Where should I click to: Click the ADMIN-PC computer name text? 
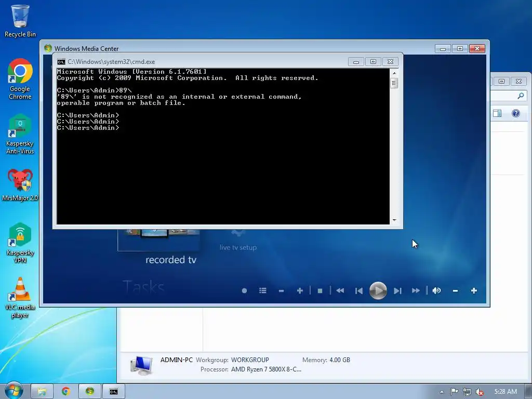coord(177,360)
